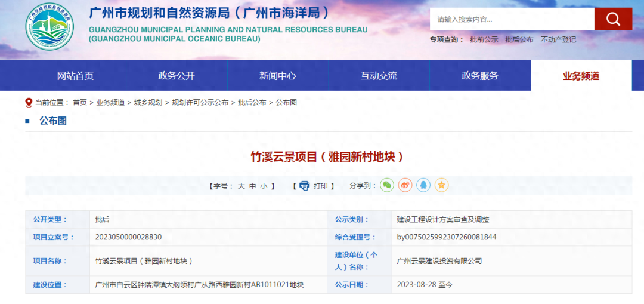
Task: Click the bureau logo emblem
Action: coord(50,27)
